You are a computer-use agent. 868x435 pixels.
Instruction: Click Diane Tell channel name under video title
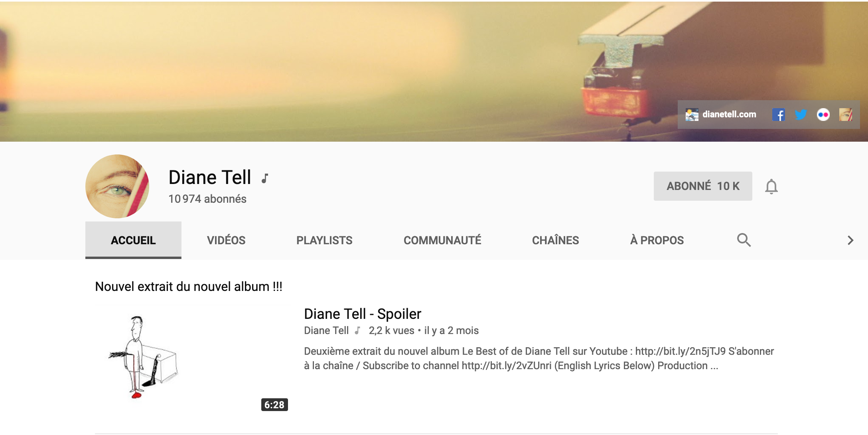click(326, 330)
